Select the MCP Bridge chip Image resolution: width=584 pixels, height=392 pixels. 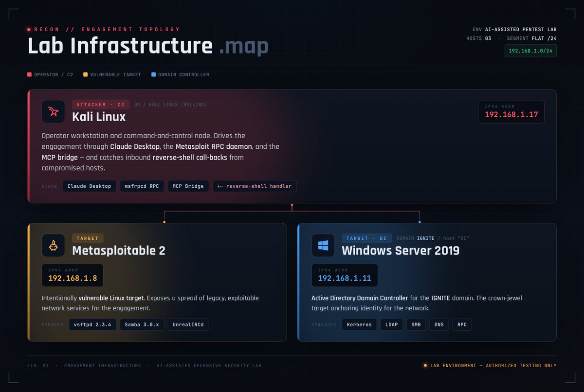pyautogui.click(x=189, y=186)
